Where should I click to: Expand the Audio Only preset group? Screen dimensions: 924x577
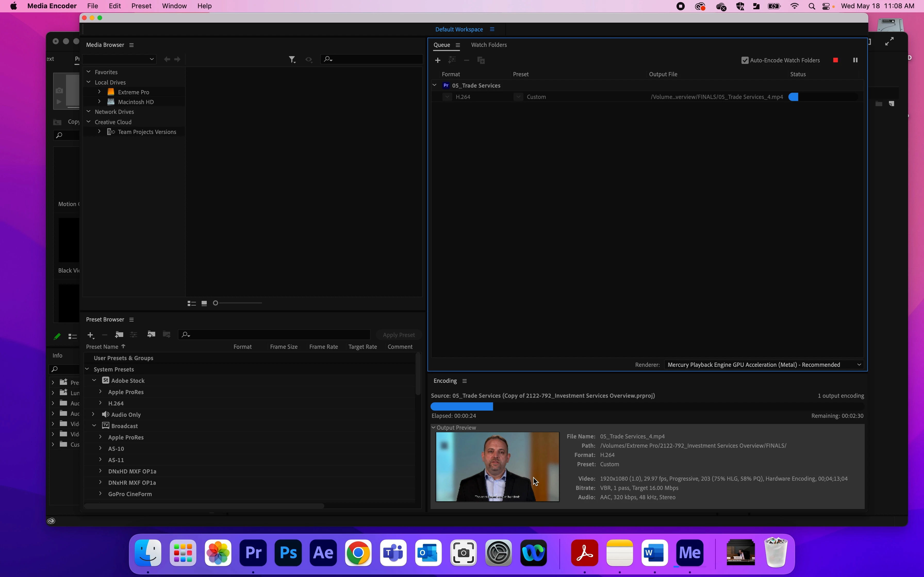(93, 414)
